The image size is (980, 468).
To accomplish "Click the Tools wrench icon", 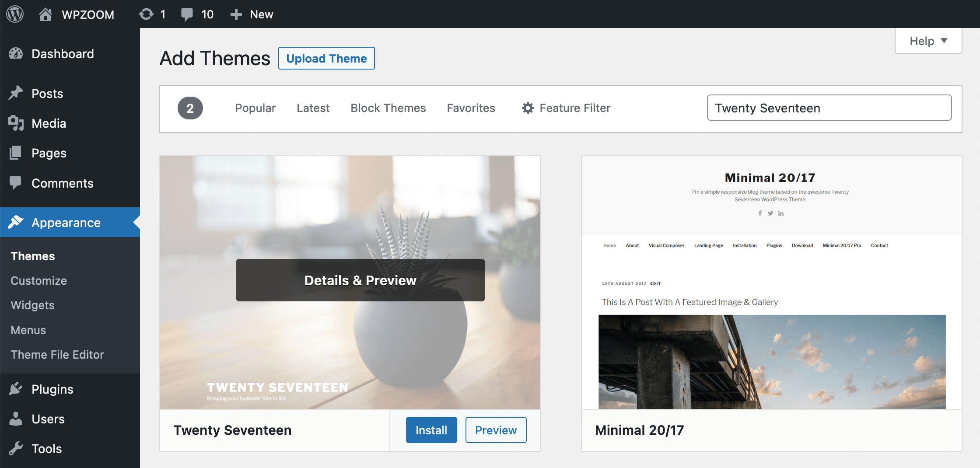I will tap(16, 448).
